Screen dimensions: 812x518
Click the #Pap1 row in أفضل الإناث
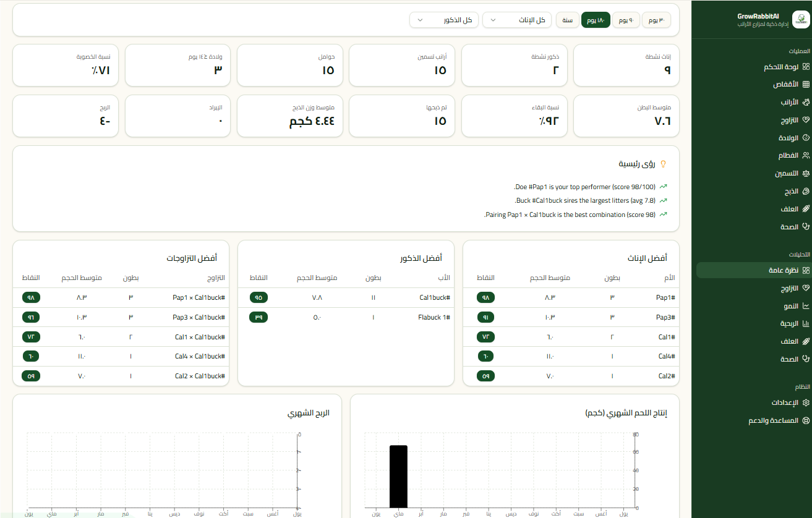571,297
